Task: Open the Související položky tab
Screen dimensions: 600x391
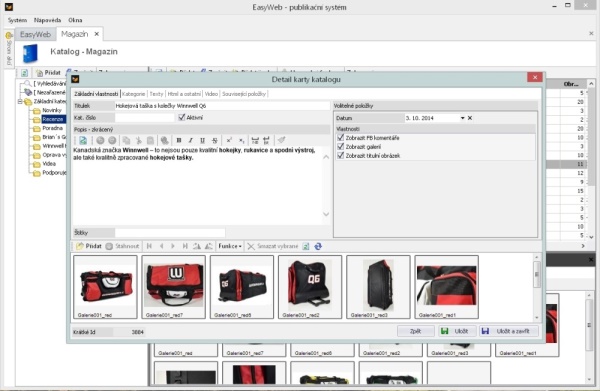Action: coord(244,94)
